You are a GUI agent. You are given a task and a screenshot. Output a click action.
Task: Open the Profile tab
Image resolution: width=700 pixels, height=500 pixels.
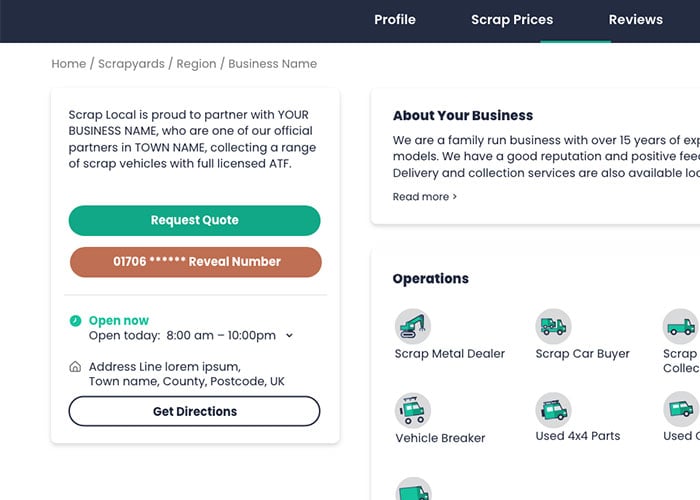point(395,20)
